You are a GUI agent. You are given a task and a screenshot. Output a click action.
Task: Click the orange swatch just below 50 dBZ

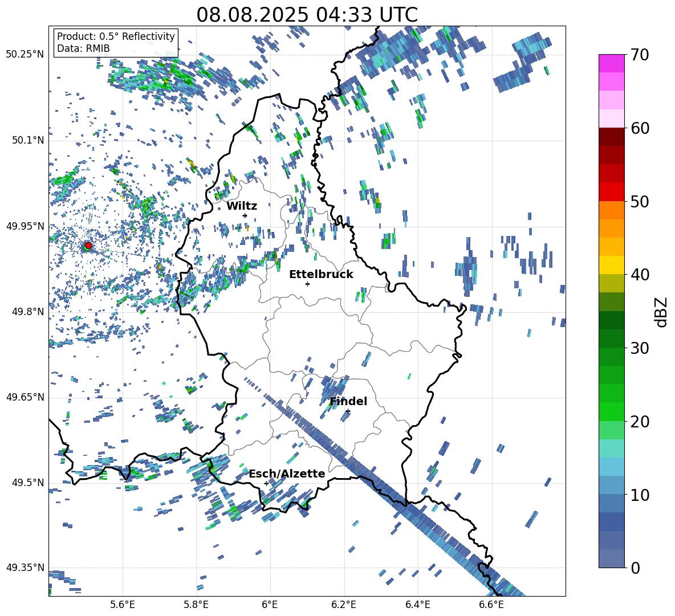click(x=611, y=210)
